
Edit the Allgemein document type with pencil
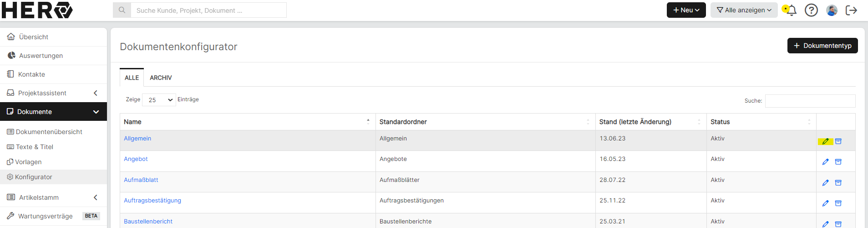[825, 141]
